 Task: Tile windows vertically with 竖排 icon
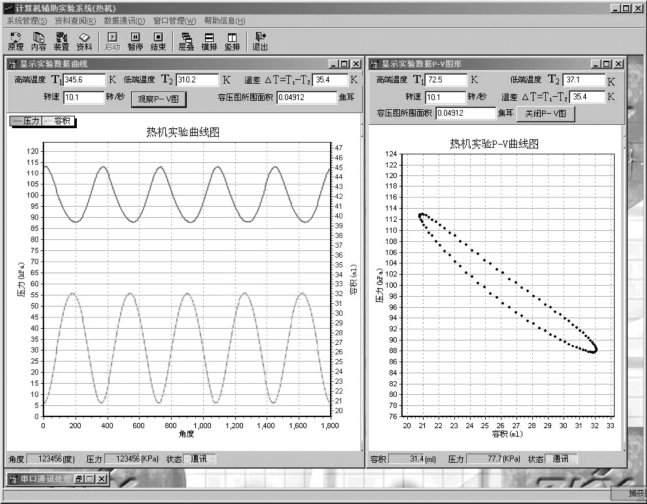click(x=232, y=40)
